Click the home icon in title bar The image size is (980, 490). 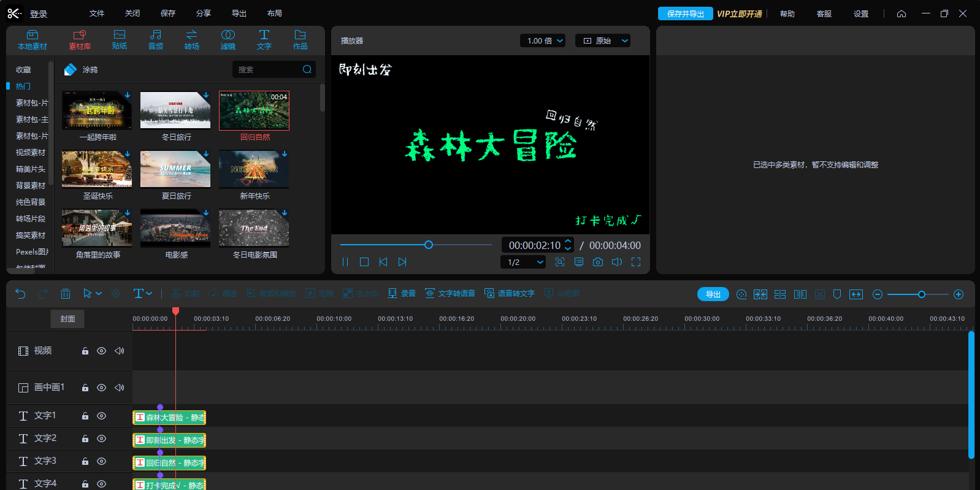(902, 13)
